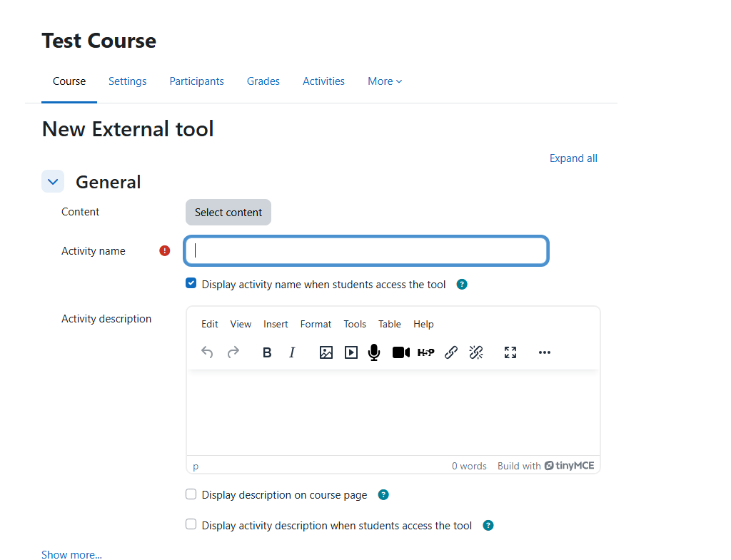Click the Italic formatting icon

click(291, 352)
